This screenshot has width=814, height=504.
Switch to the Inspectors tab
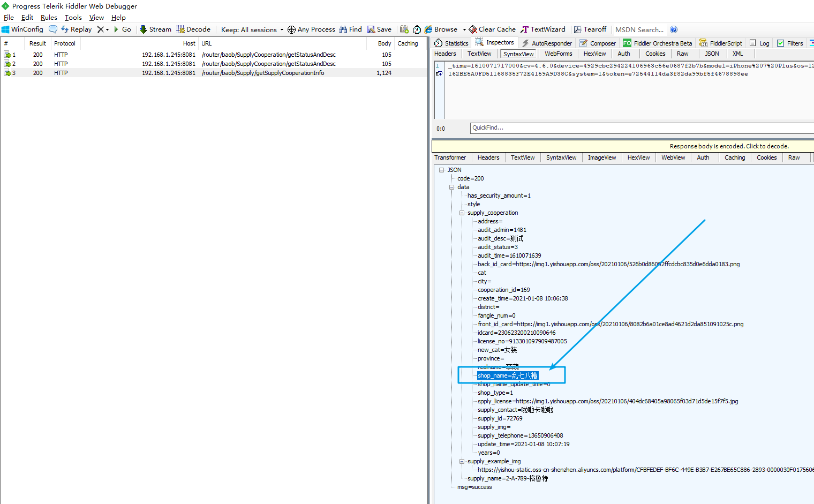[x=495, y=43]
